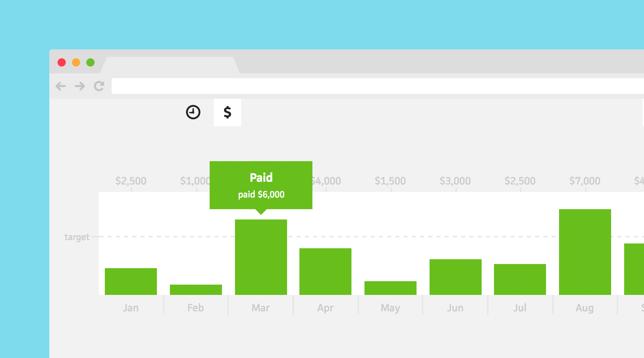The image size is (644, 358).
Task: Select the empty browser tab
Action: [170, 65]
